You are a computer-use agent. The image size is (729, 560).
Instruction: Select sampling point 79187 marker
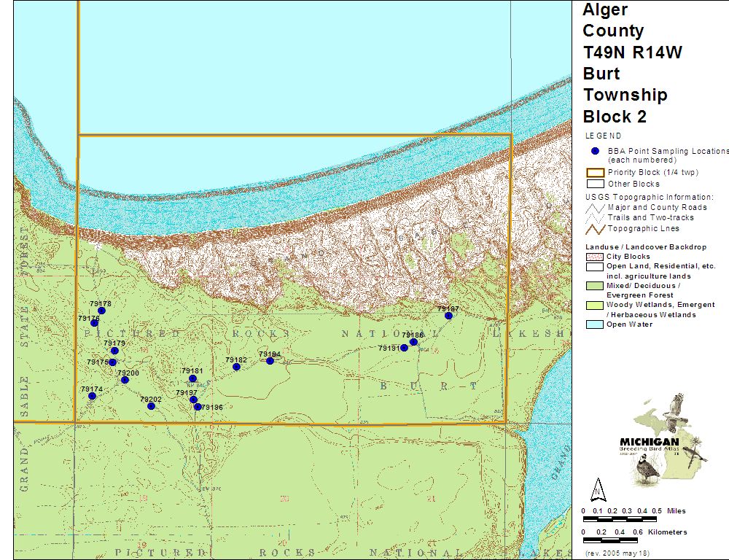tap(449, 316)
